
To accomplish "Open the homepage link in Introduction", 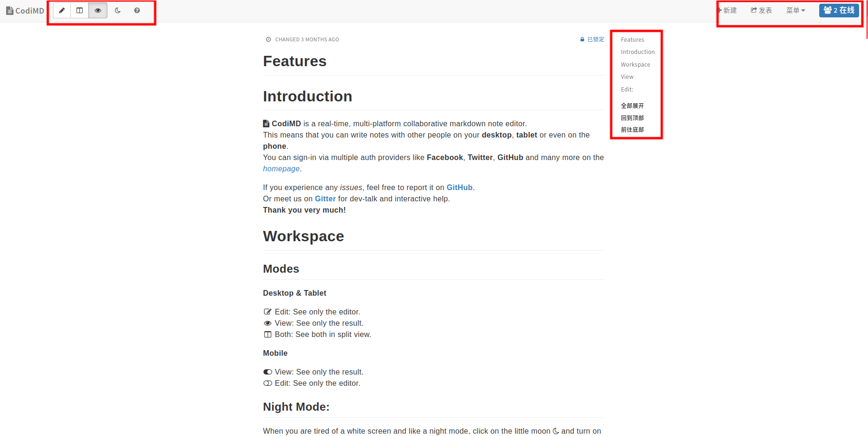I will tap(281, 169).
